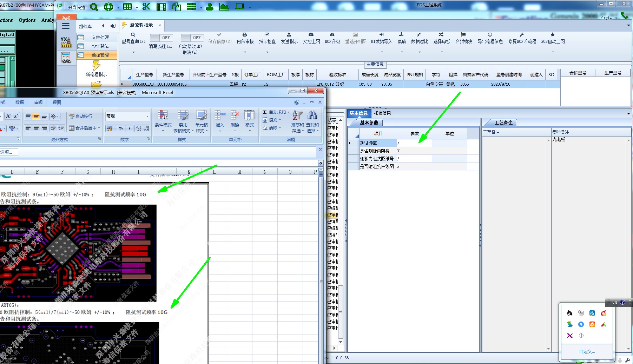Screen dimensions: 633x364
Task: Expand 型号查询(F) dropdown arrow
Action: [133, 52]
